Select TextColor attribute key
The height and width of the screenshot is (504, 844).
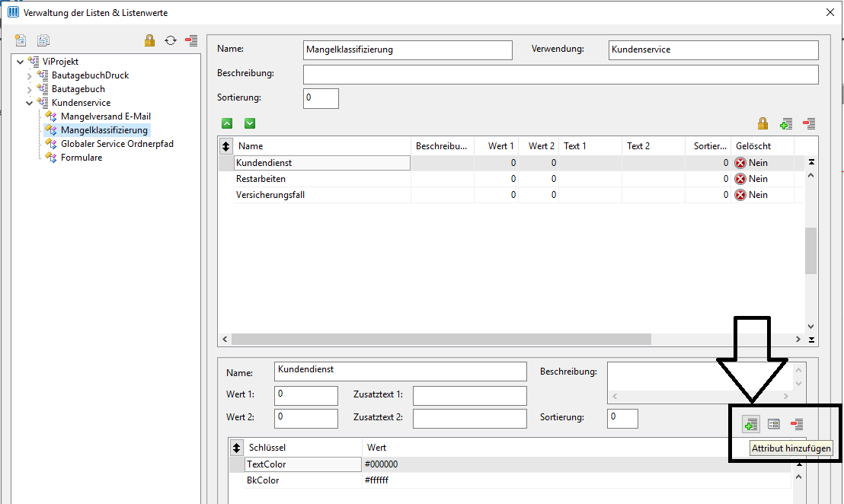[x=303, y=464]
